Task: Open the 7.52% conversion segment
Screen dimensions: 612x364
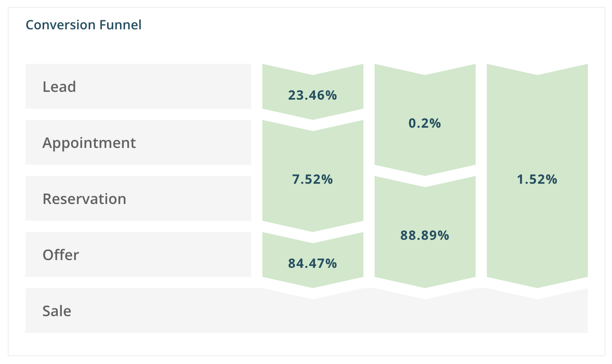Action: [x=312, y=179]
